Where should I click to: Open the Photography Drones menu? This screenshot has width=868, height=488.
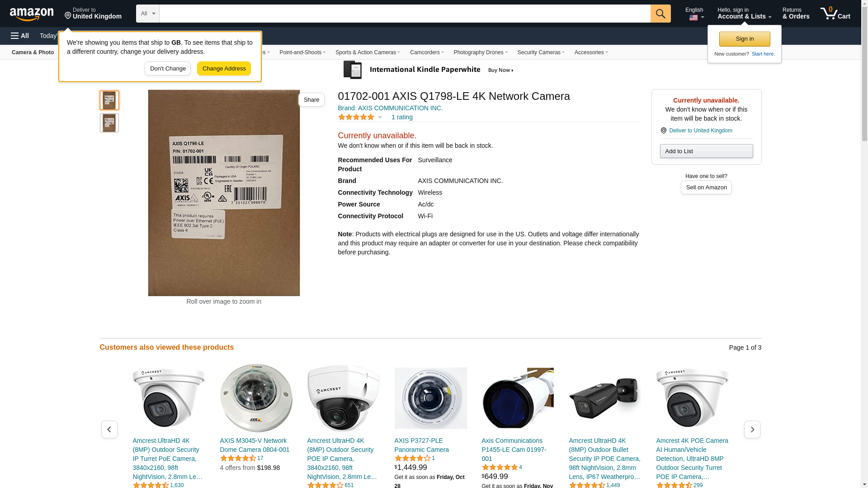(480, 52)
